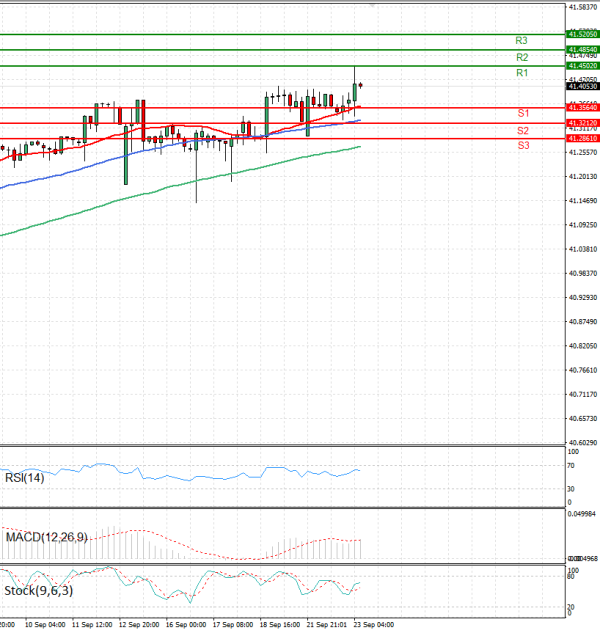Click the 41.14690 price axis value
The width and height of the screenshot is (600, 633).
[583, 201]
